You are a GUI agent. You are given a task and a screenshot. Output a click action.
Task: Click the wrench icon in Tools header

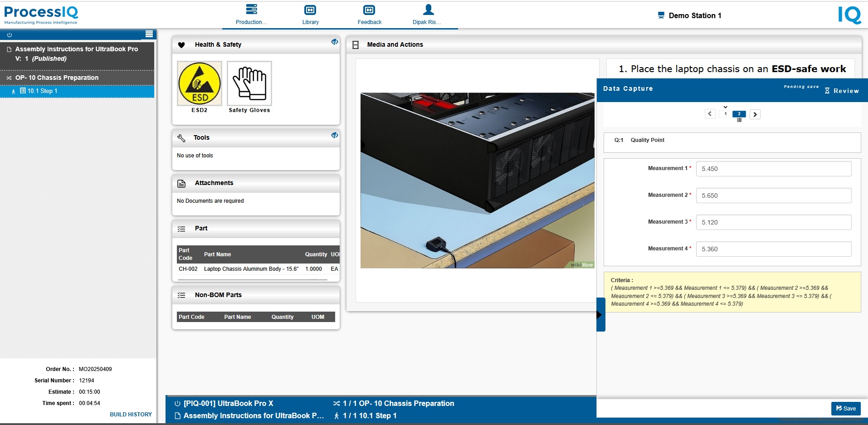(x=181, y=138)
